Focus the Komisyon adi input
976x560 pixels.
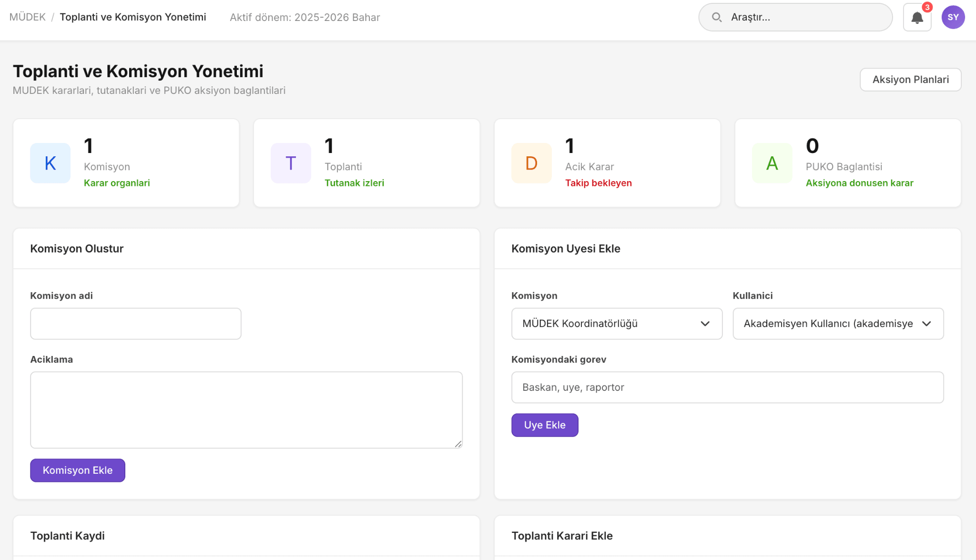(135, 324)
